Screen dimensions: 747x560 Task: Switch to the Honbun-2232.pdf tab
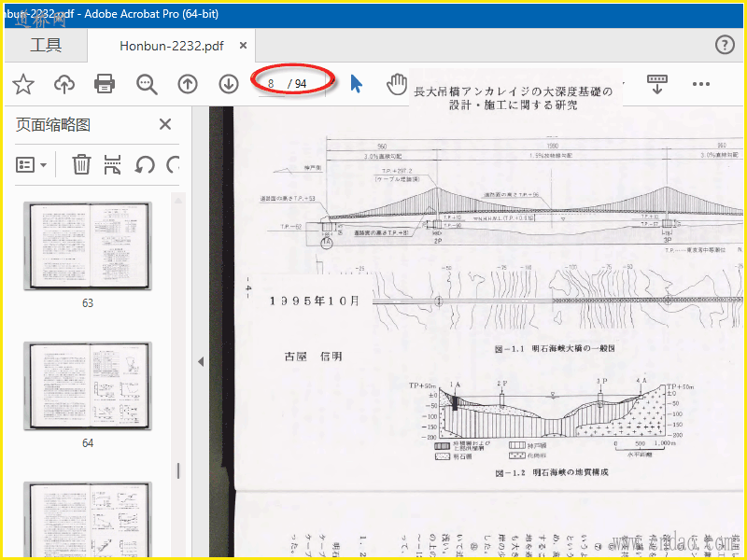click(172, 46)
